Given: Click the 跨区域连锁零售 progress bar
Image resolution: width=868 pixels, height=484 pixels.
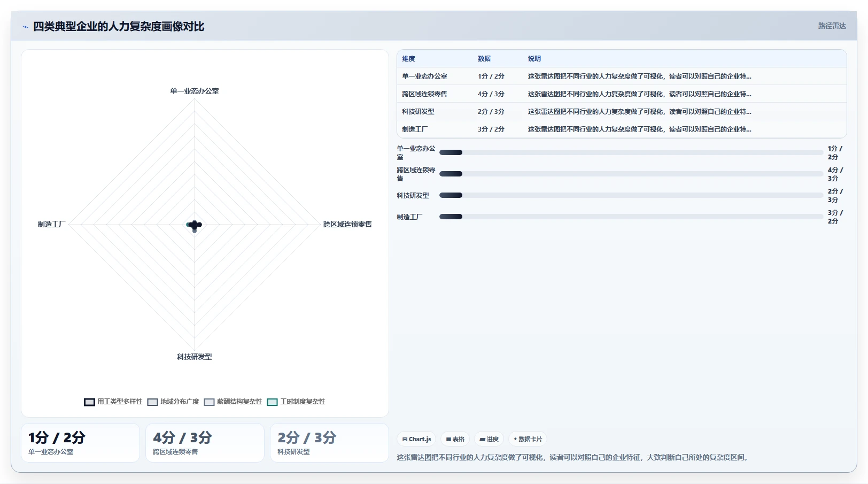Looking at the screenshot, I should 631,174.
